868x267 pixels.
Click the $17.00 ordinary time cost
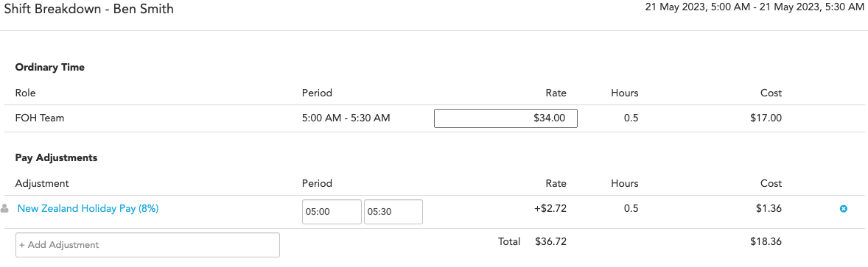(x=766, y=118)
